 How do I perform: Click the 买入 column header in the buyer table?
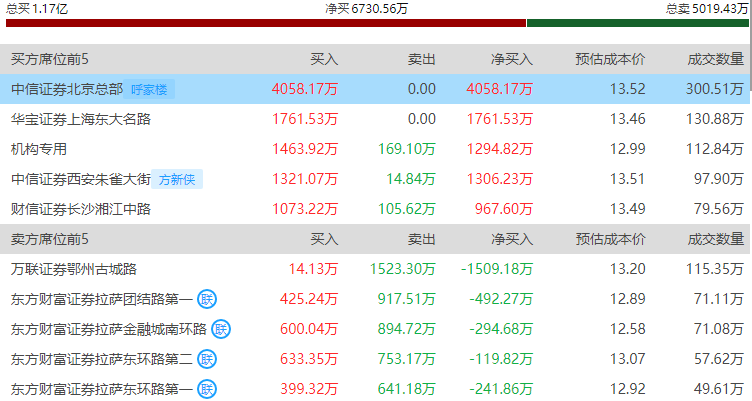(324, 59)
